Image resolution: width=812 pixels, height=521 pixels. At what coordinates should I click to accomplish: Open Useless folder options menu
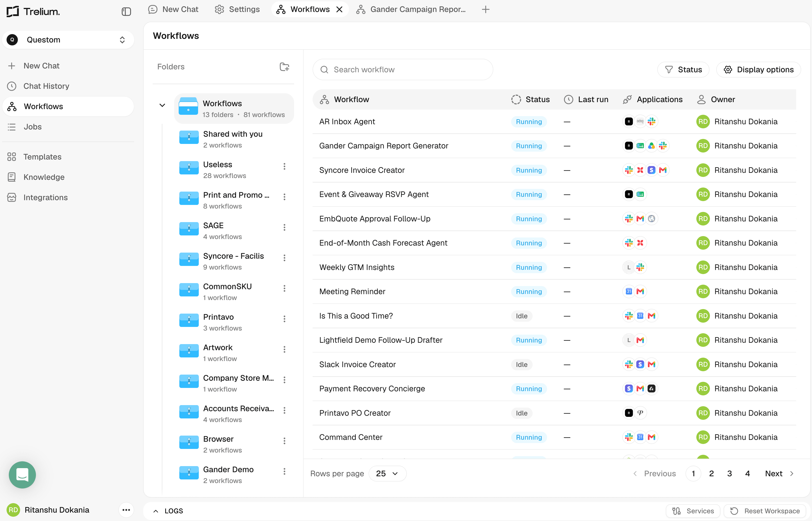(284, 166)
